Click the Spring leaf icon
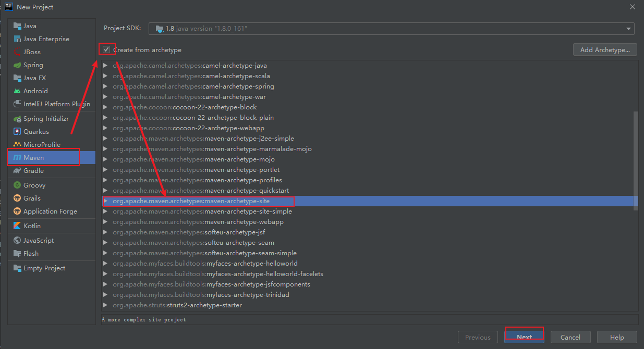This screenshot has width=644, height=349. 17,65
